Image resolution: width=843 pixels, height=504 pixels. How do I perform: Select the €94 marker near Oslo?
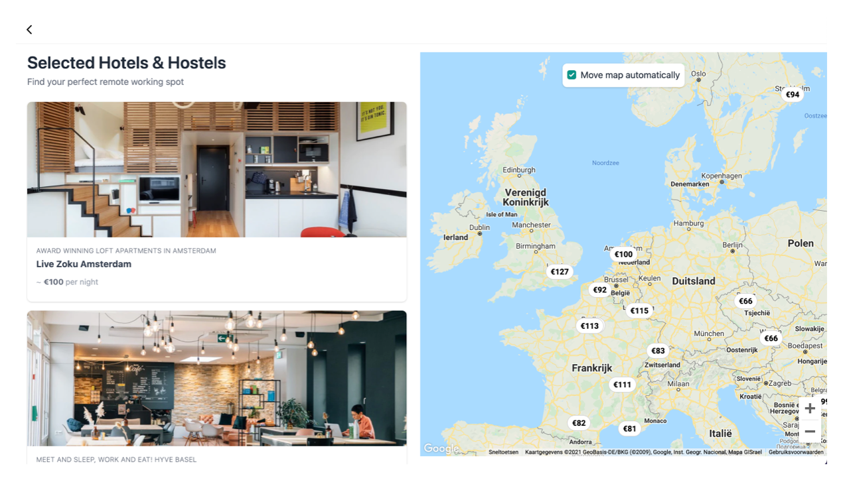[x=793, y=94]
